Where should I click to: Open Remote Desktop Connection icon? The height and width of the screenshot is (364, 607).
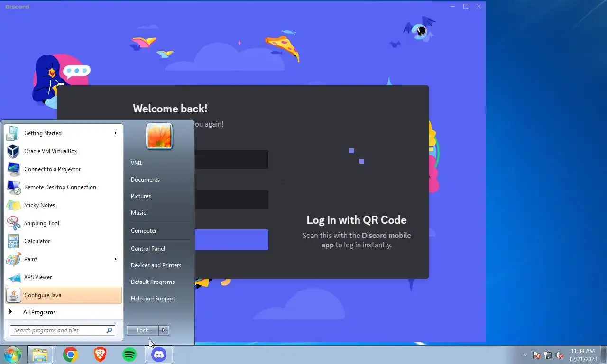13,187
